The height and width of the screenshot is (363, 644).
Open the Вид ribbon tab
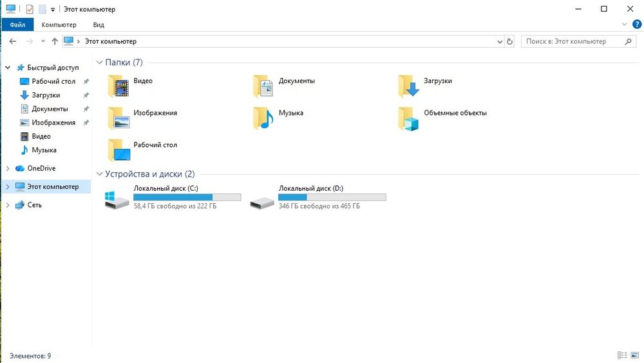[99, 25]
